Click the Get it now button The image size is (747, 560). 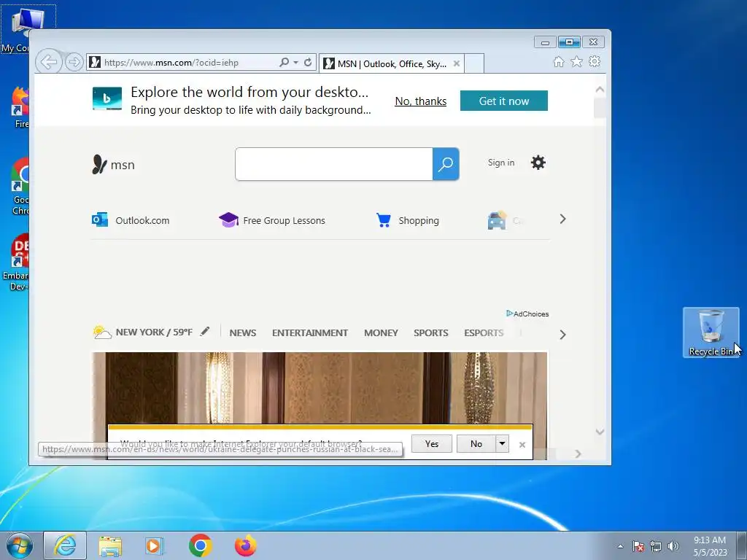pyautogui.click(x=503, y=101)
